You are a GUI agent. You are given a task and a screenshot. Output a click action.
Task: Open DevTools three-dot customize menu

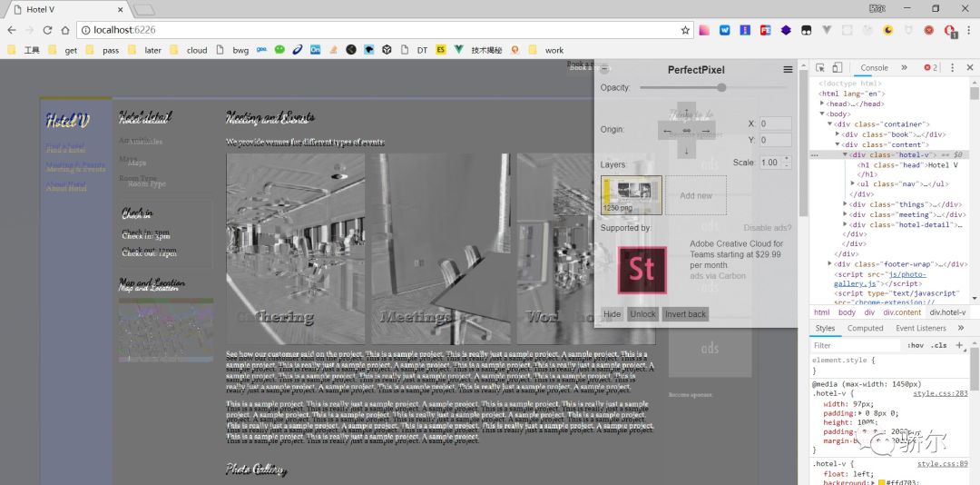953,67
